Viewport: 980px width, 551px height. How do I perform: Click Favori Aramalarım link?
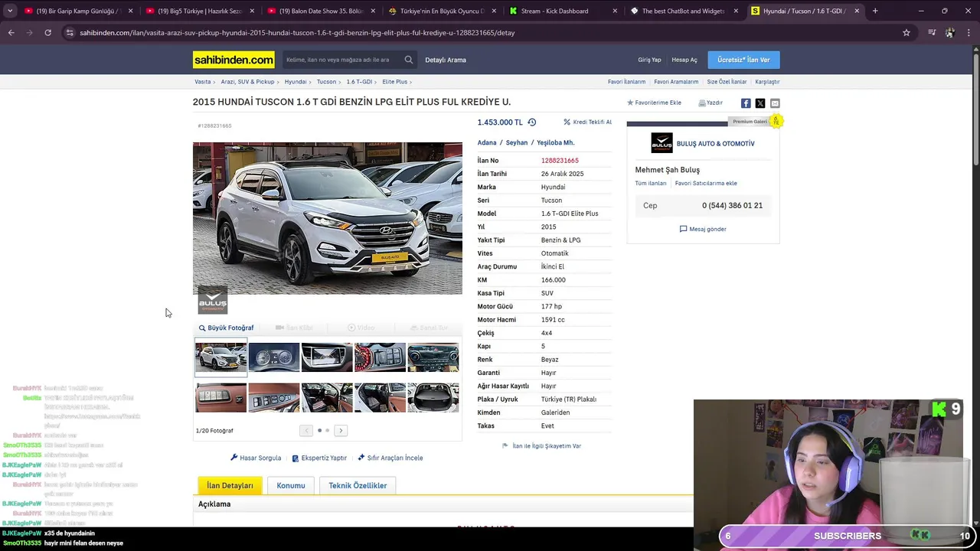click(676, 81)
